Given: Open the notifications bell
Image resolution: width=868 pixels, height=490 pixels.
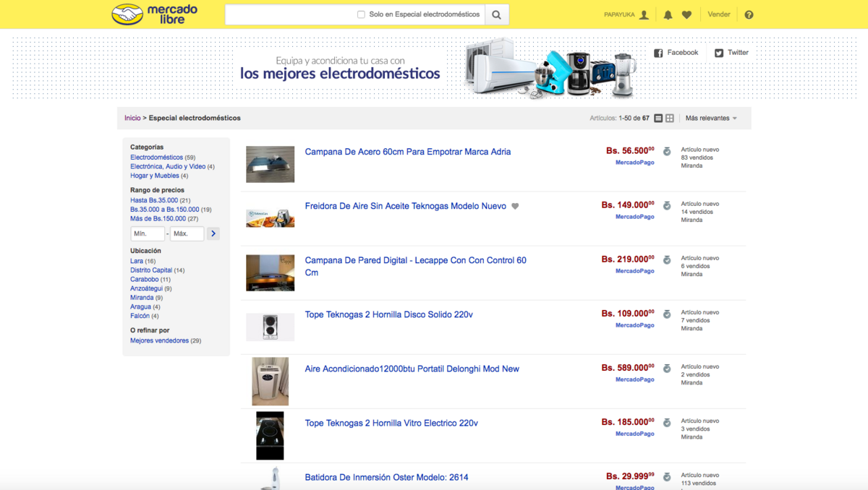Looking at the screenshot, I should (x=668, y=15).
